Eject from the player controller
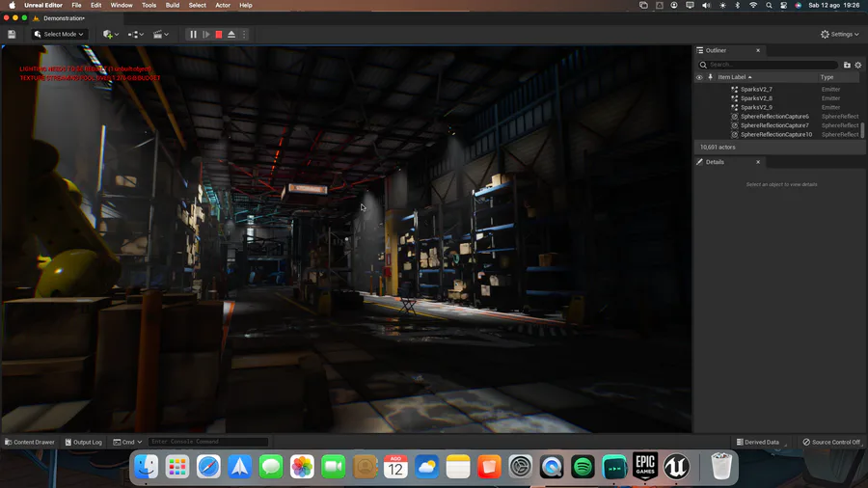 [x=231, y=35]
